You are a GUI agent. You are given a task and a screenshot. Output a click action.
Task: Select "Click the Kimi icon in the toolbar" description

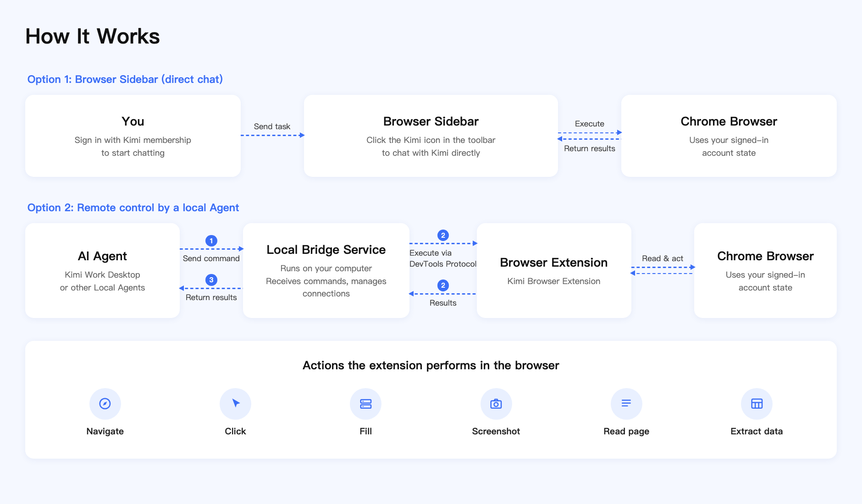(x=431, y=140)
